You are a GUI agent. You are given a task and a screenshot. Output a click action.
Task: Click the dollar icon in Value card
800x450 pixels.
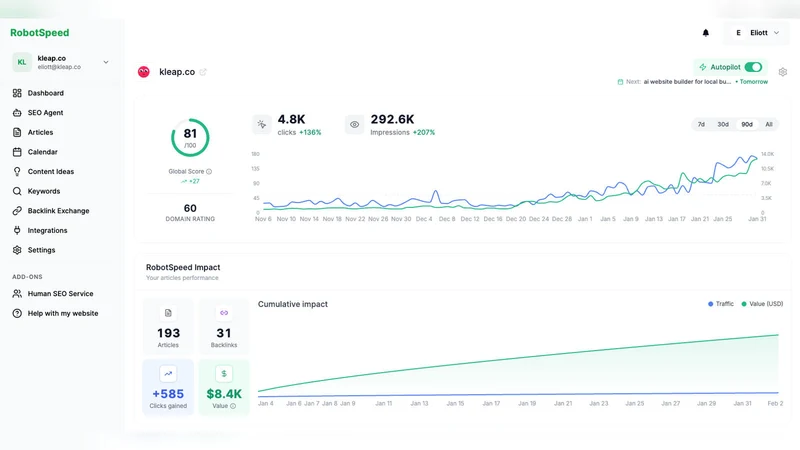(224, 373)
